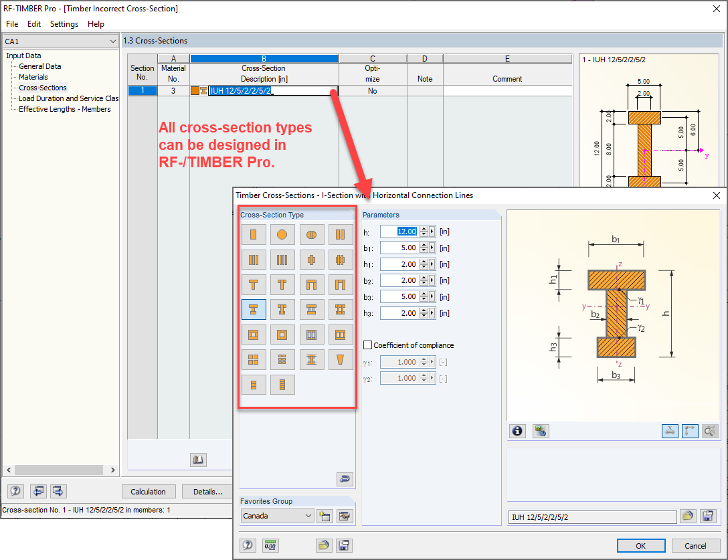Toggle the principal axes display icon
Screen dimensions: 728x560
690,432
